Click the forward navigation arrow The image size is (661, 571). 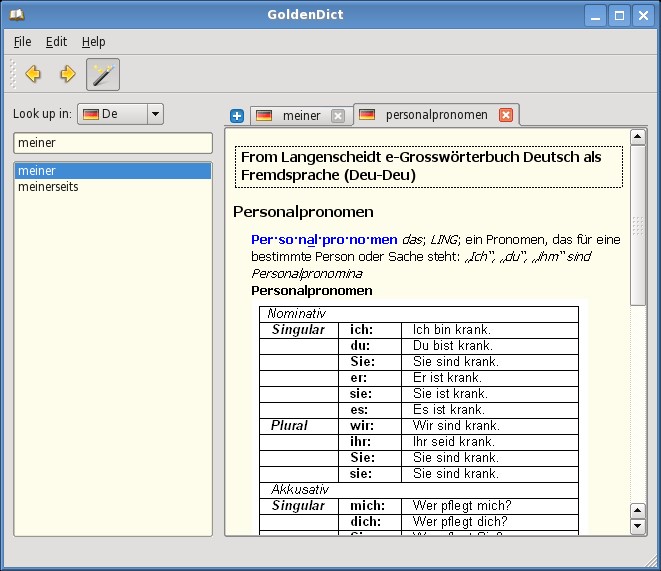67,74
